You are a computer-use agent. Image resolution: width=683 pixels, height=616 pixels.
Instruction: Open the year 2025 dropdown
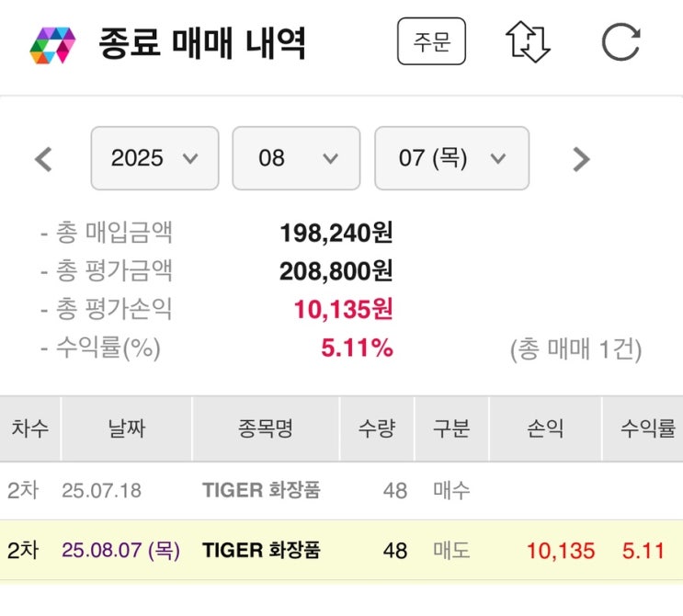(x=154, y=158)
